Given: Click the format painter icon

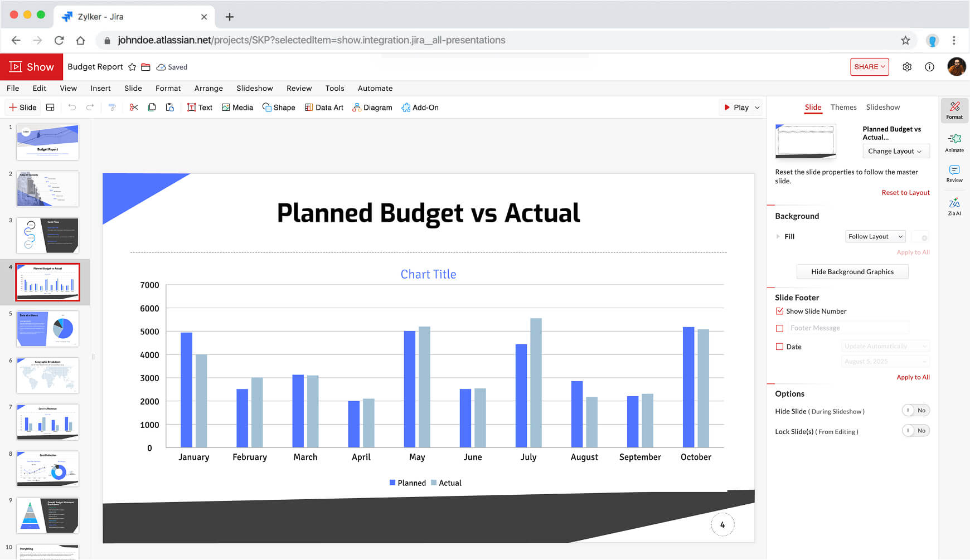Looking at the screenshot, I should click(x=112, y=108).
